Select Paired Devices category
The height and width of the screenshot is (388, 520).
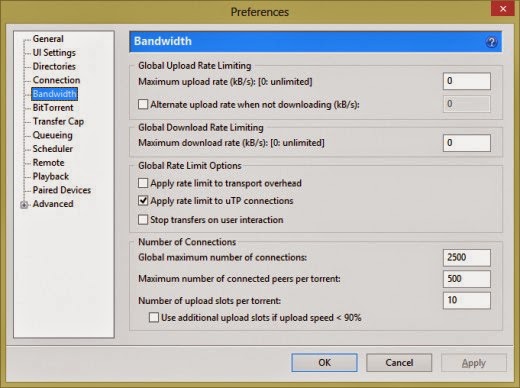click(62, 190)
